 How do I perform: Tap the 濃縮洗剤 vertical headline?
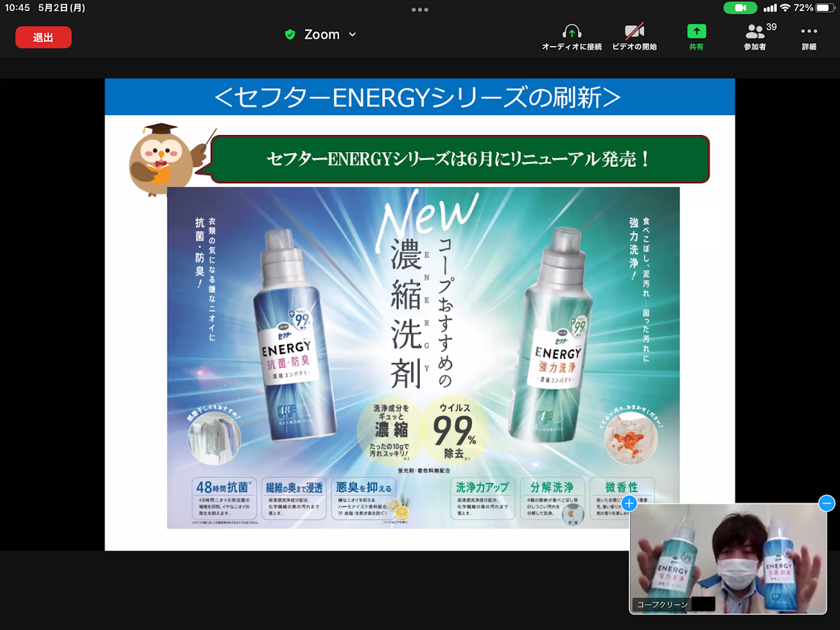click(406, 313)
